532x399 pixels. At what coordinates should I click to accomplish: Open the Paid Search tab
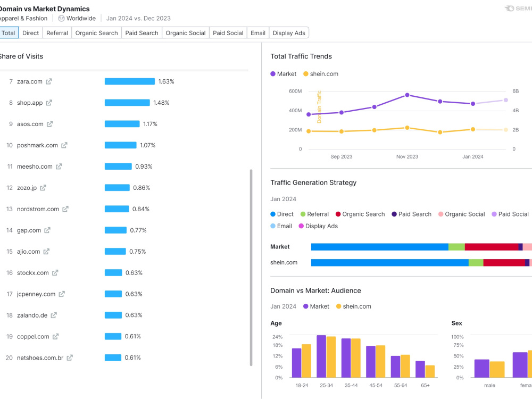pyautogui.click(x=142, y=33)
